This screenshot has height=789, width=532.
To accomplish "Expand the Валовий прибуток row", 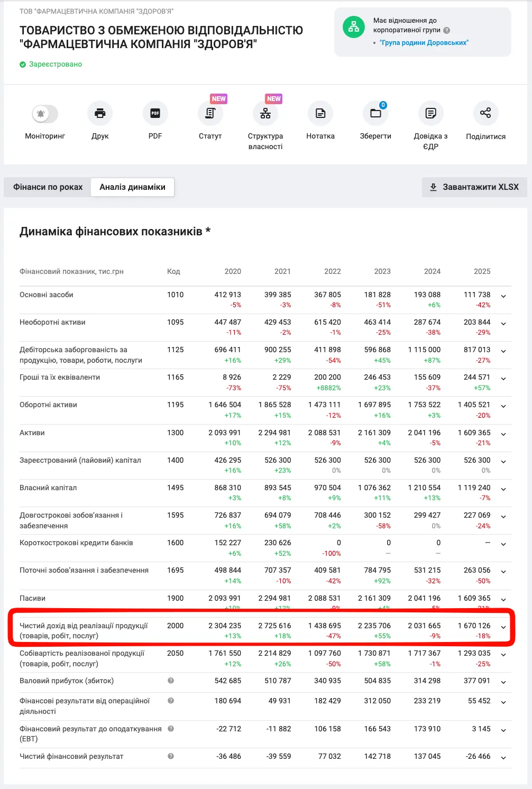I will [x=503, y=682].
